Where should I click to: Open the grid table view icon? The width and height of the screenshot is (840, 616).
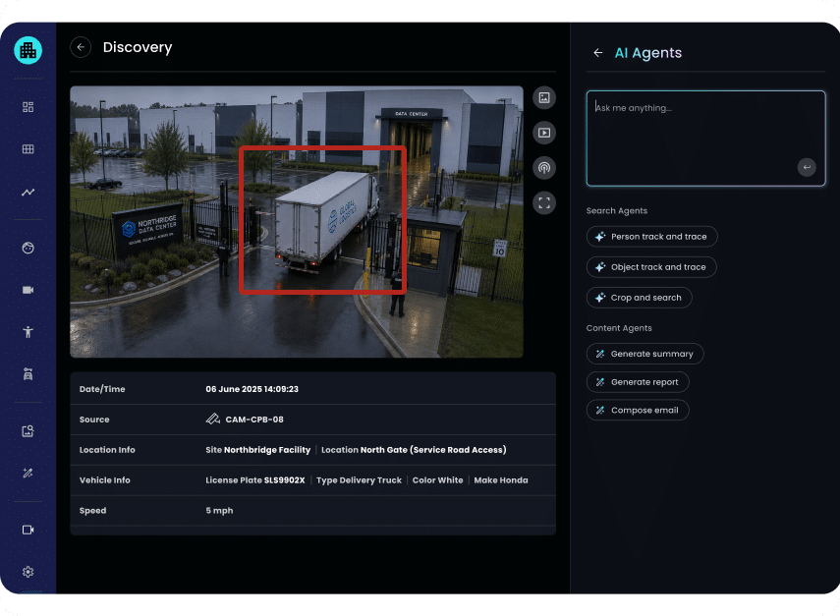click(28, 149)
